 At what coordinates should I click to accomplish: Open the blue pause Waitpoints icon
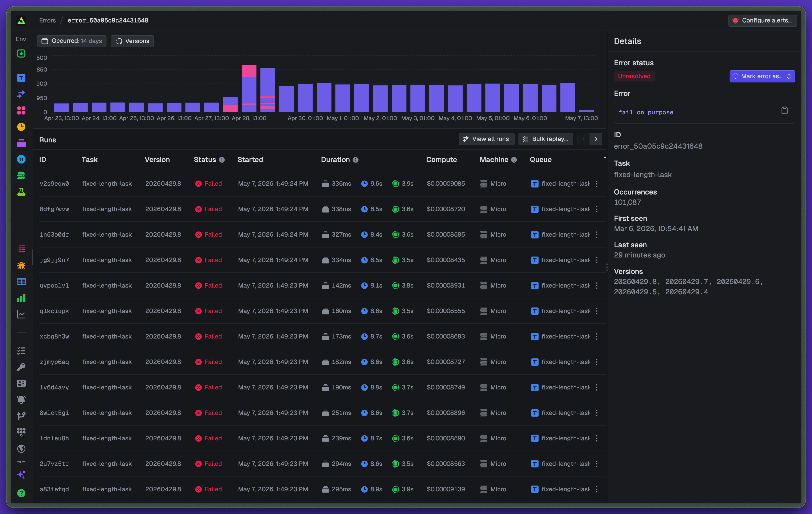(21, 159)
